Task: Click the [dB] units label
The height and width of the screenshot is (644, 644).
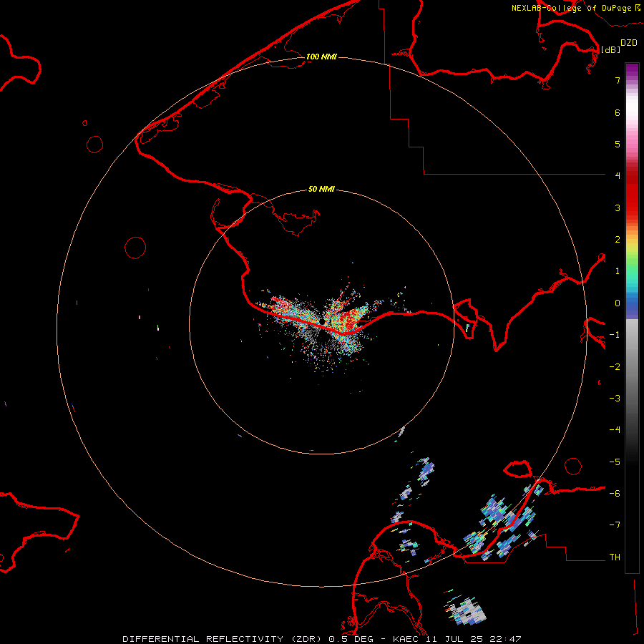Action: pos(610,49)
